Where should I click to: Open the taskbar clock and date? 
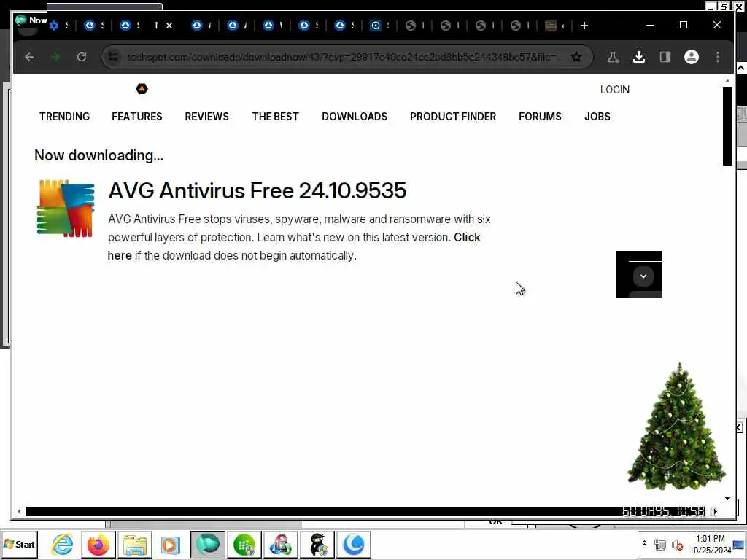(711, 544)
